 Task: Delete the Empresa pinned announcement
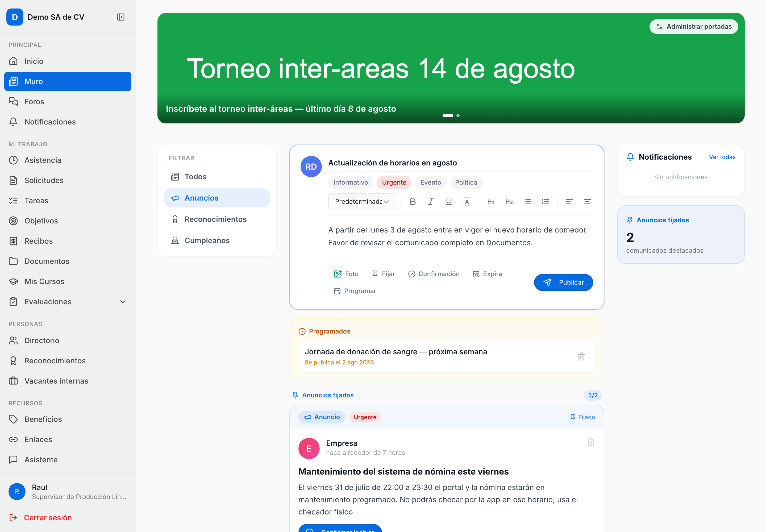click(591, 442)
